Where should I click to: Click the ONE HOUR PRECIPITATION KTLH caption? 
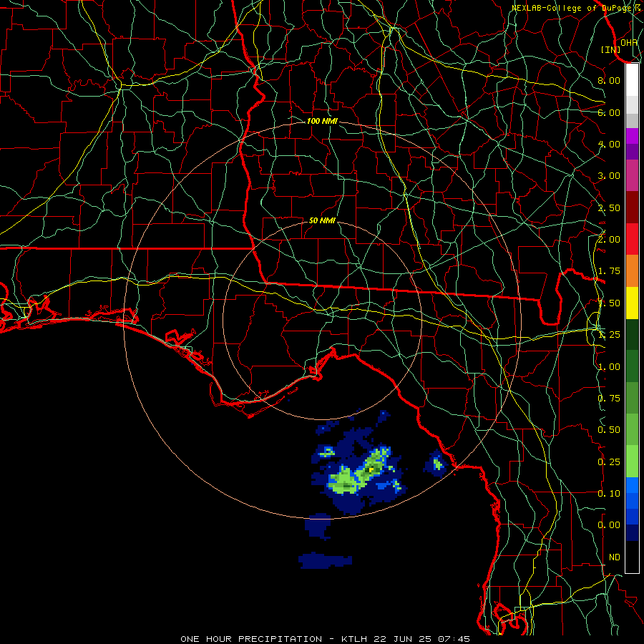325,639
